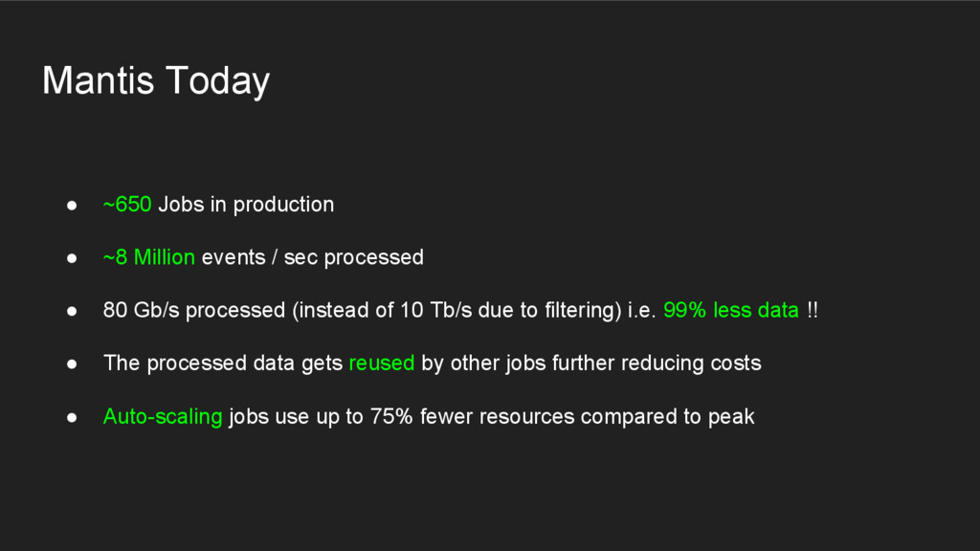Click the "!!" after "99% less data"
This screenshot has width=980, height=551.
[812, 311]
